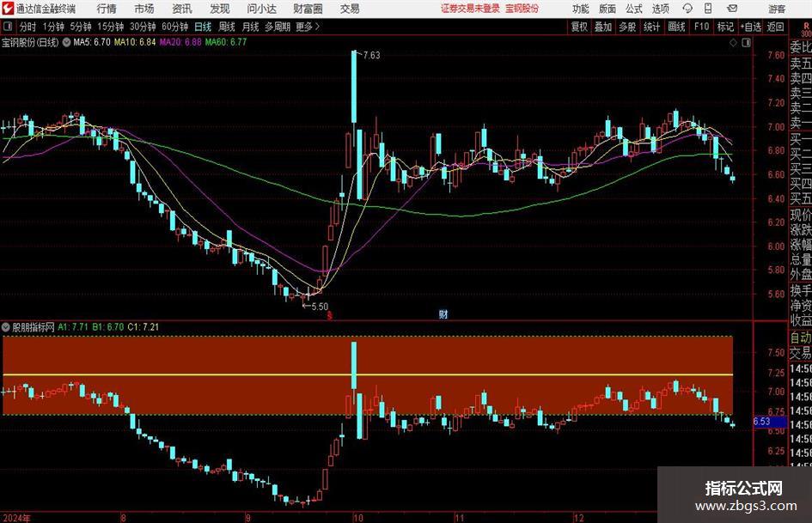
Task: Switch to the 分时 intraday period tab
Action: [x=28, y=27]
